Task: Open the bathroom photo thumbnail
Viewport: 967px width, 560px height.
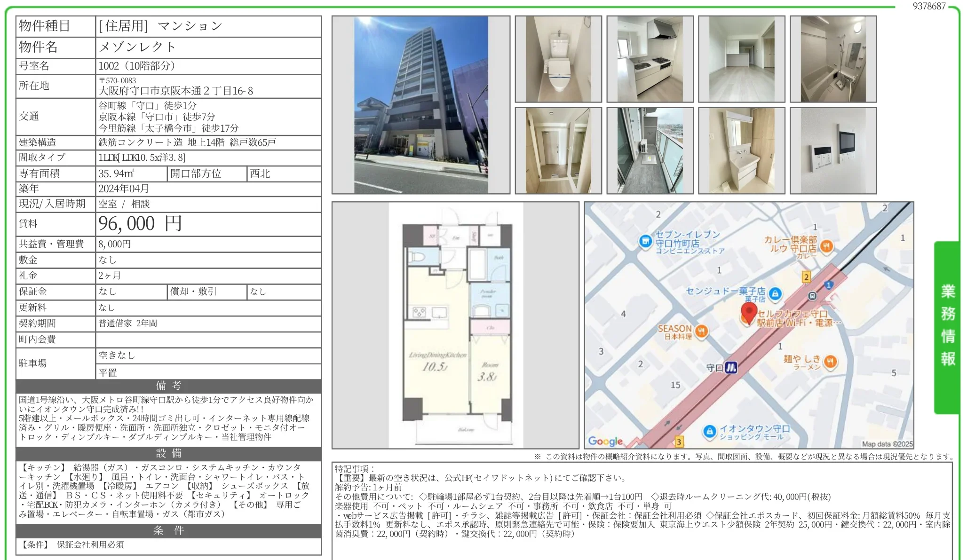Action: (833, 59)
